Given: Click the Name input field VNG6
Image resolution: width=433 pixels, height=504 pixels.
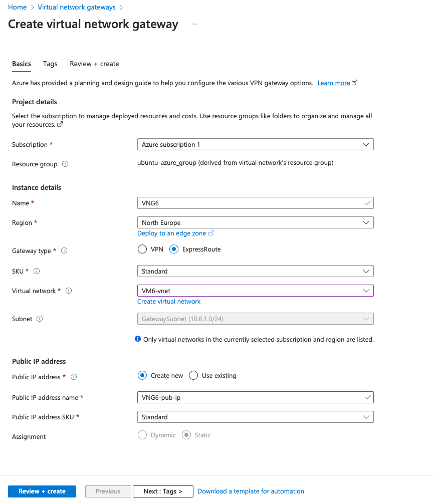Looking at the screenshot, I should (255, 203).
